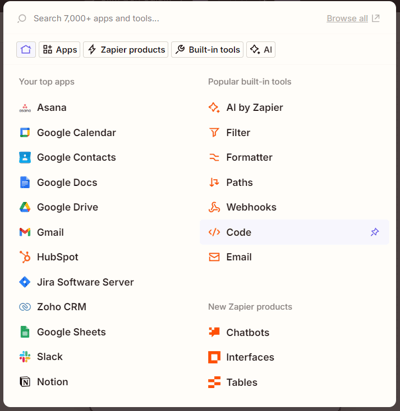
Task: Click the Chatbots icon
Action: point(214,332)
